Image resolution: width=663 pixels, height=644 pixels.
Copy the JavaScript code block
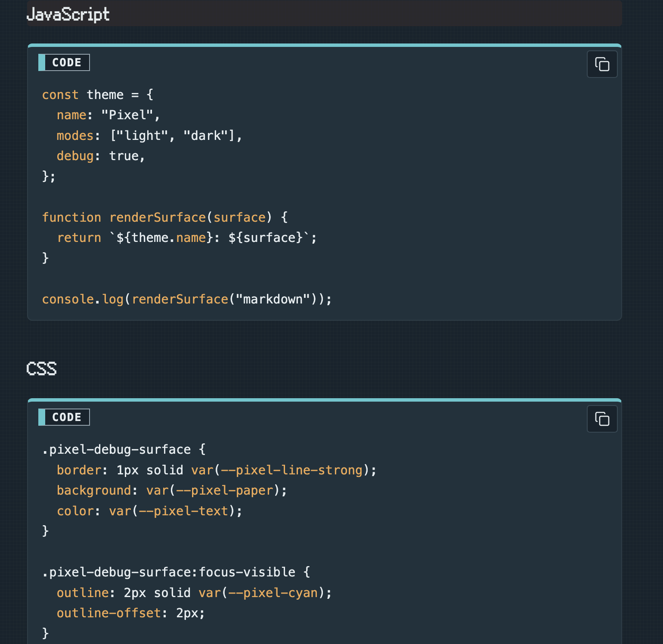602,64
